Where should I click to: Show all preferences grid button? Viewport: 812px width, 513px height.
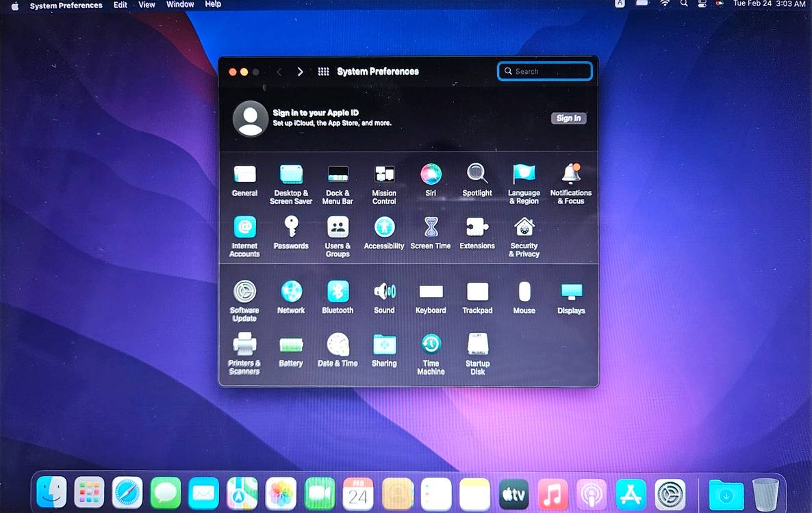(x=323, y=72)
